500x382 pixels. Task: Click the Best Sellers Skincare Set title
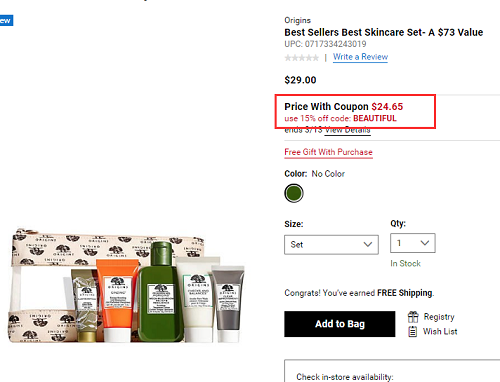tap(383, 32)
